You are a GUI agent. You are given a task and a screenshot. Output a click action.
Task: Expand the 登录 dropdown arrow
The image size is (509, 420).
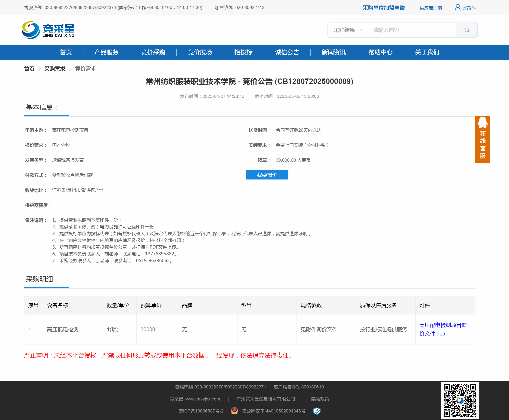475,8
